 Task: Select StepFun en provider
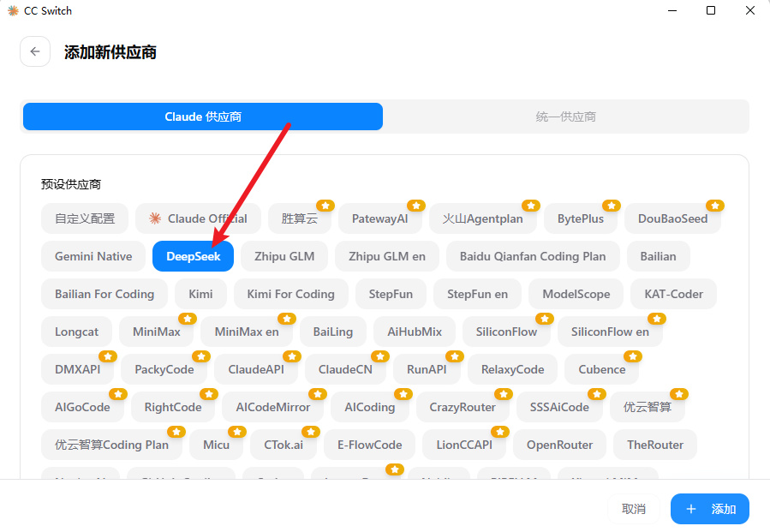click(477, 294)
